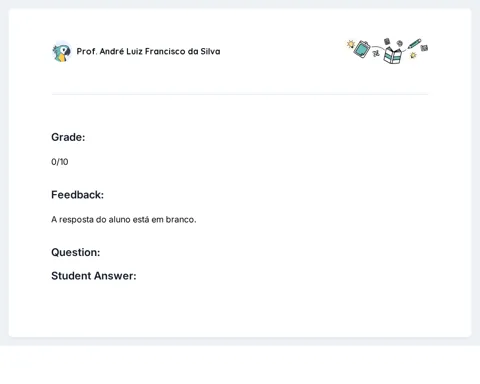480x384 pixels.
Task: Click the teal notepad illustration icon
Action: pyautogui.click(x=362, y=49)
